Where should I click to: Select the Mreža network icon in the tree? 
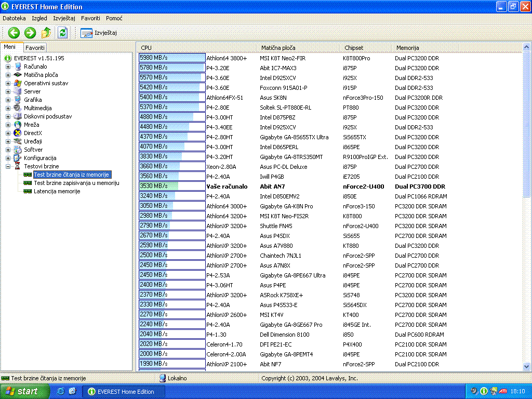[x=18, y=125]
